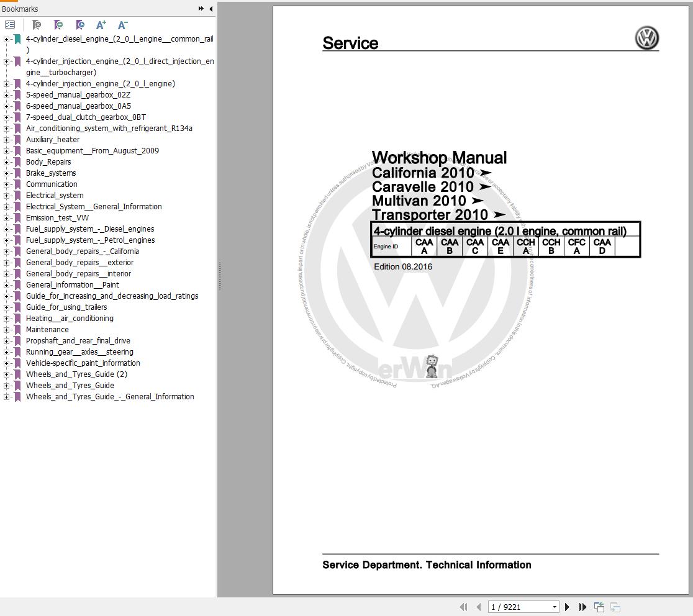Image resolution: width=693 pixels, height=616 pixels.
Task: Click the Volkswagen logo at page top
Action: [x=646, y=38]
